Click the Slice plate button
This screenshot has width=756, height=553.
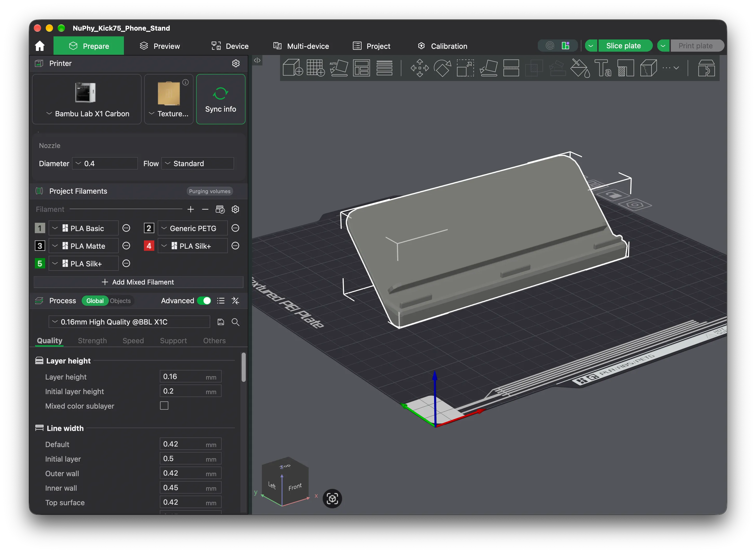point(623,45)
